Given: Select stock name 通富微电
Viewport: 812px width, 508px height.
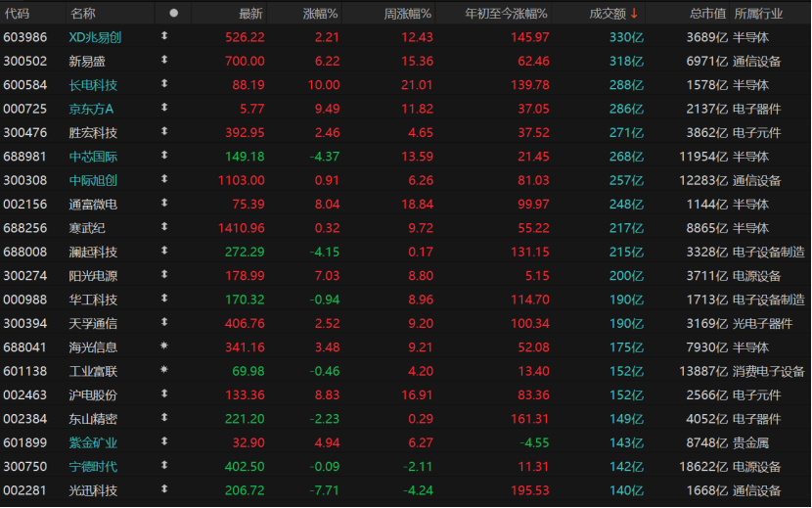Looking at the screenshot, I should 93,205.
